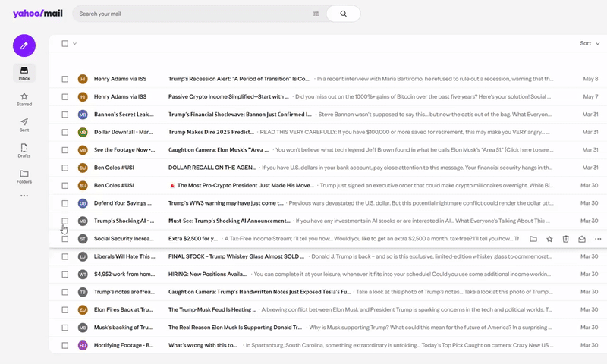Check the Horrifying Footage email box
The image size is (607, 364).
coord(65,345)
